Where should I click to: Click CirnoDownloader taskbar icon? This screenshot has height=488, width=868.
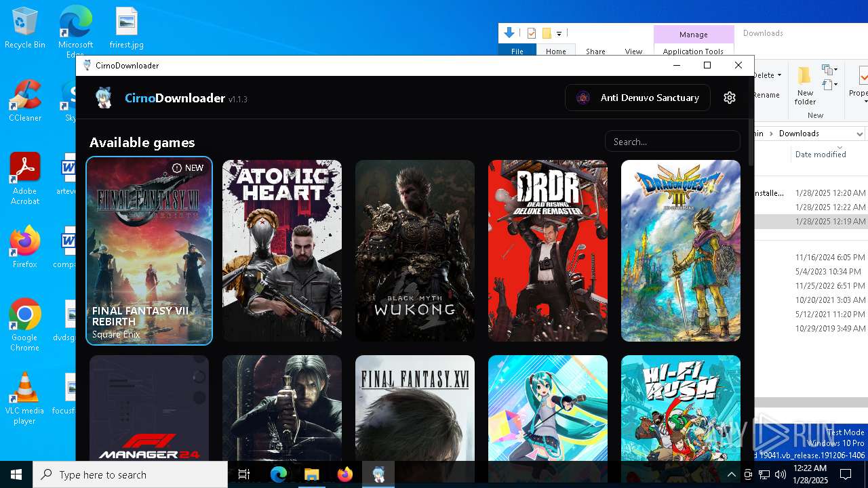[378, 474]
